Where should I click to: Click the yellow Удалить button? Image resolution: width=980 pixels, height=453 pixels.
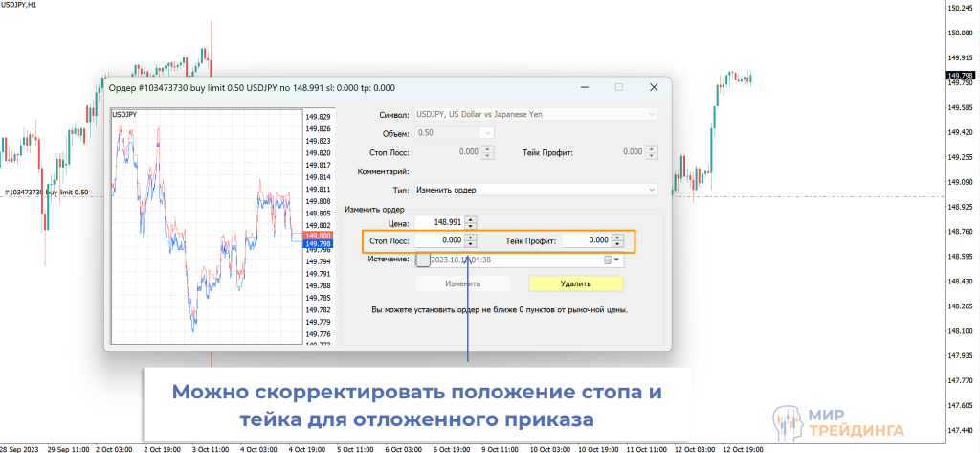(576, 283)
